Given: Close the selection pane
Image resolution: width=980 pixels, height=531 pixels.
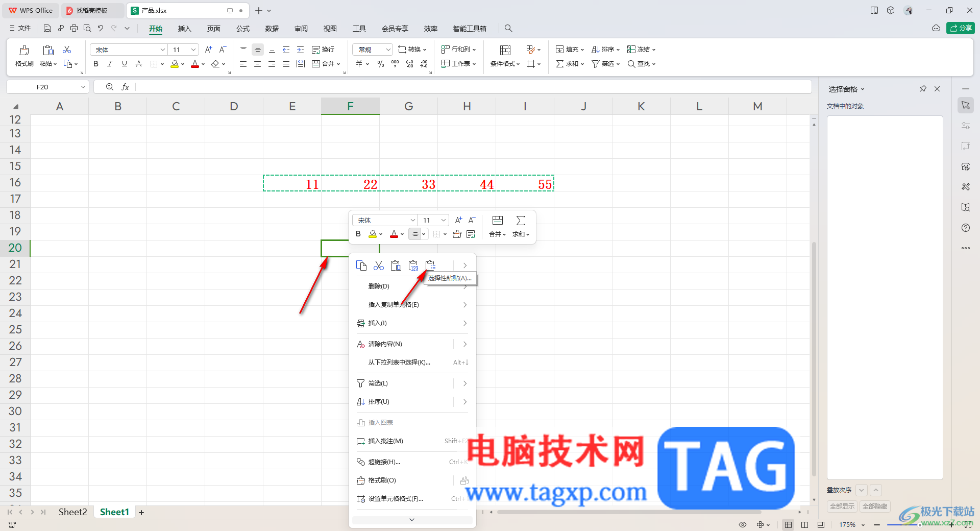Looking at the screenshot, I should (x=937, y=89).
